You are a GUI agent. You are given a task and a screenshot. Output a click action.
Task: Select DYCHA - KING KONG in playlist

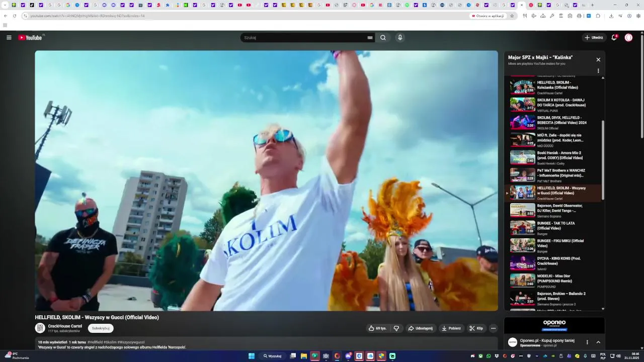[553, 263]
